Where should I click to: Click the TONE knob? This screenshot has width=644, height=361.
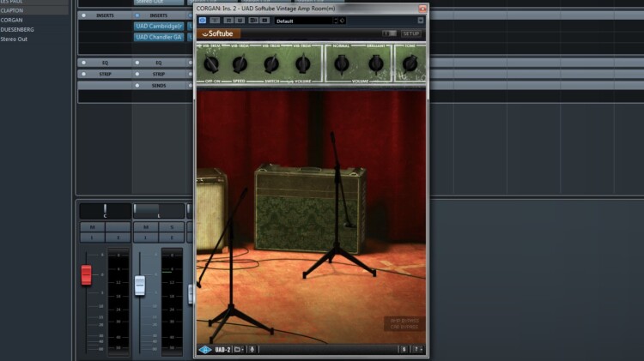coord(410,64)
